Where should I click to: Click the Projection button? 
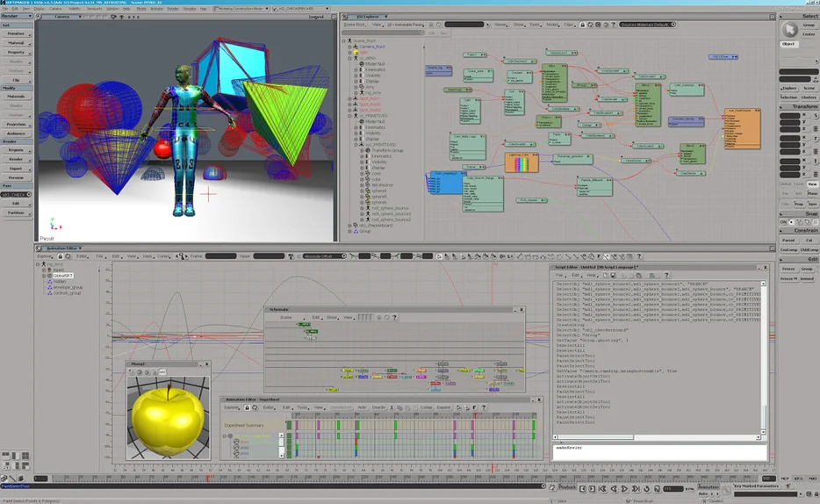[x=16, y=125]
